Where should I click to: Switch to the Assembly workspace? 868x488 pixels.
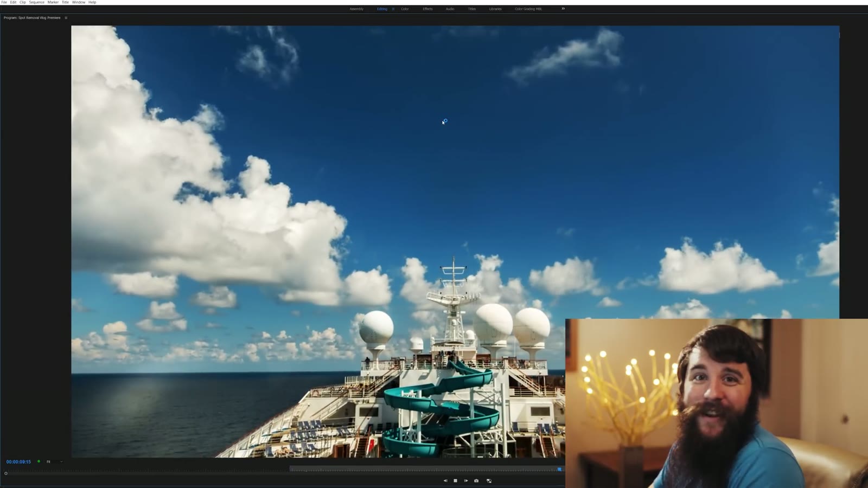pos(356,9)
